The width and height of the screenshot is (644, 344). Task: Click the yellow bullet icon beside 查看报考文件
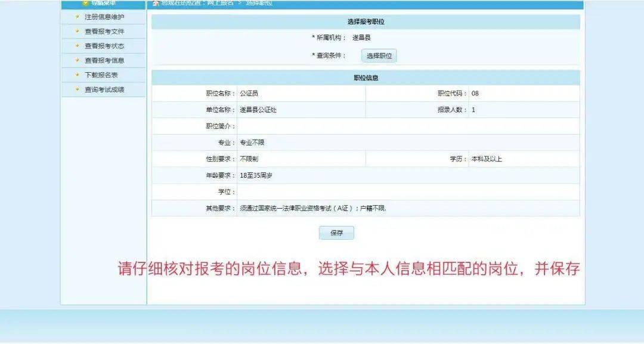(77, 31)
